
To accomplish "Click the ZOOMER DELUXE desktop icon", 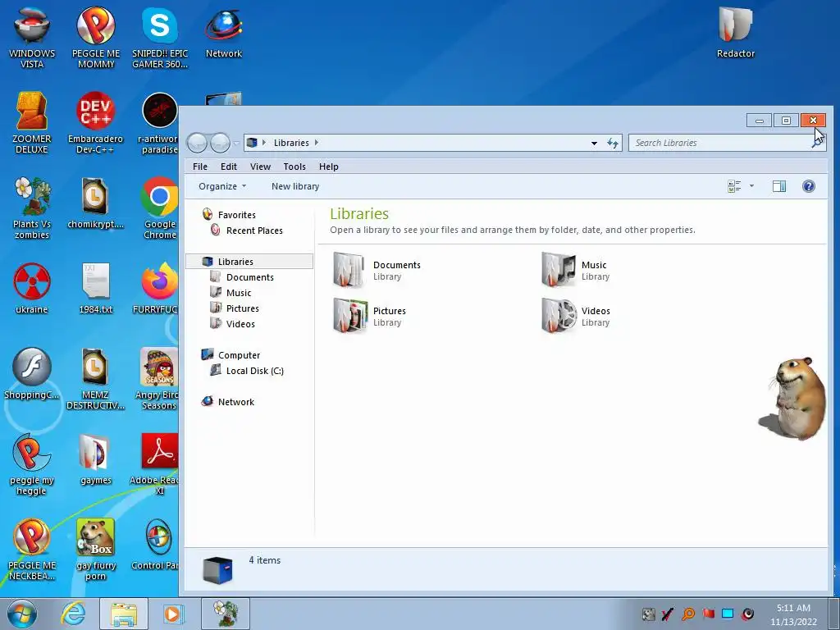I will point(32,123).
